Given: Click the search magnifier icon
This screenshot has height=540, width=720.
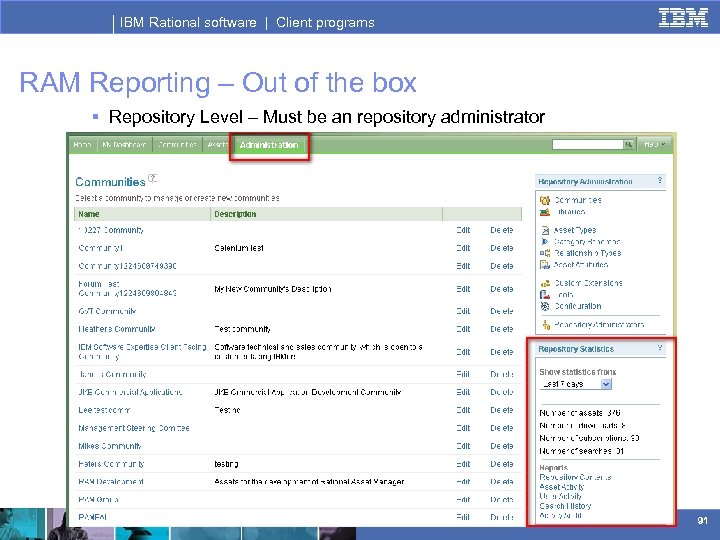Looking at the screenshot, I should pyautogui.click(x=629, y=145).
